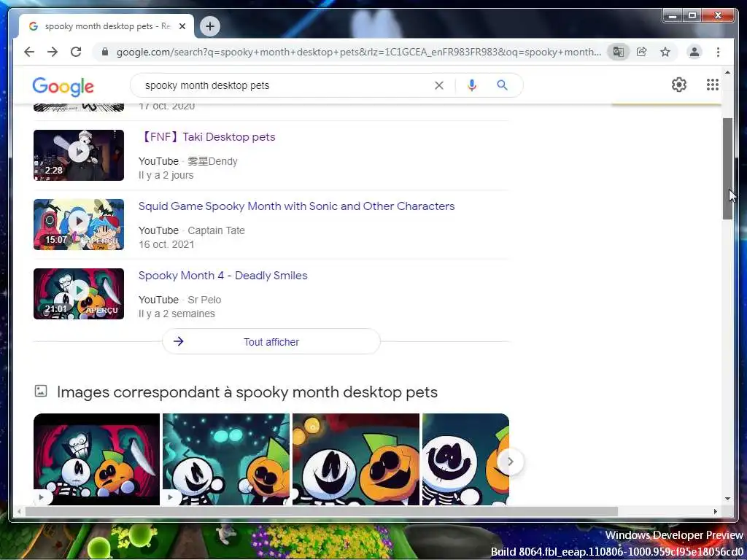Click the Sr Pelo channel text
Viewport: 747px width, 560px height.
(x=204, y=300)
